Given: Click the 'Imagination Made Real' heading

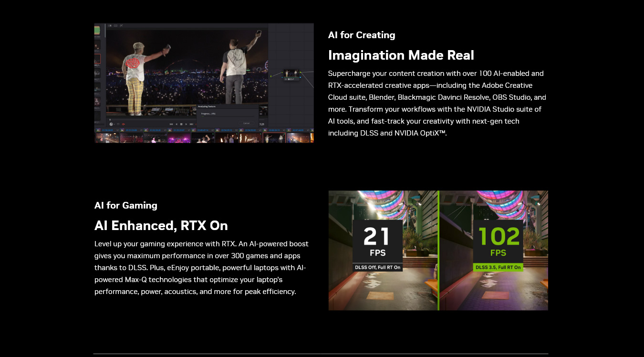Looking at the screenshot, I should [x=401, y=55].
